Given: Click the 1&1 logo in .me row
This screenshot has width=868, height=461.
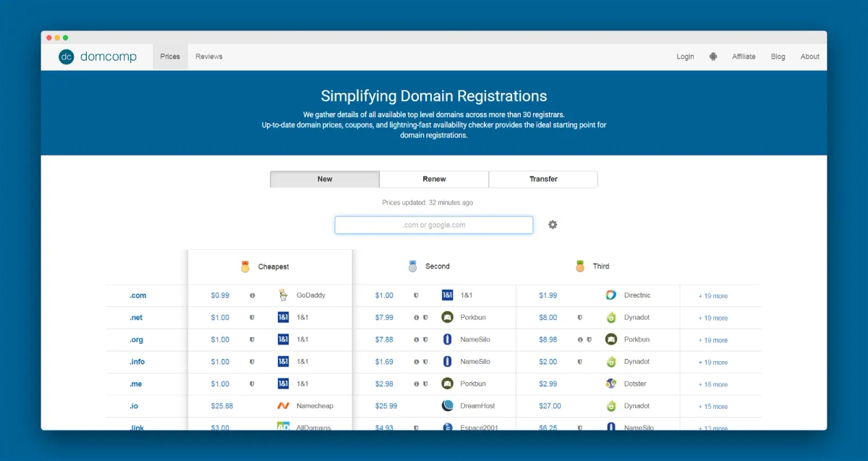Looking at the screenshot, I should click(x=284, y=384).
